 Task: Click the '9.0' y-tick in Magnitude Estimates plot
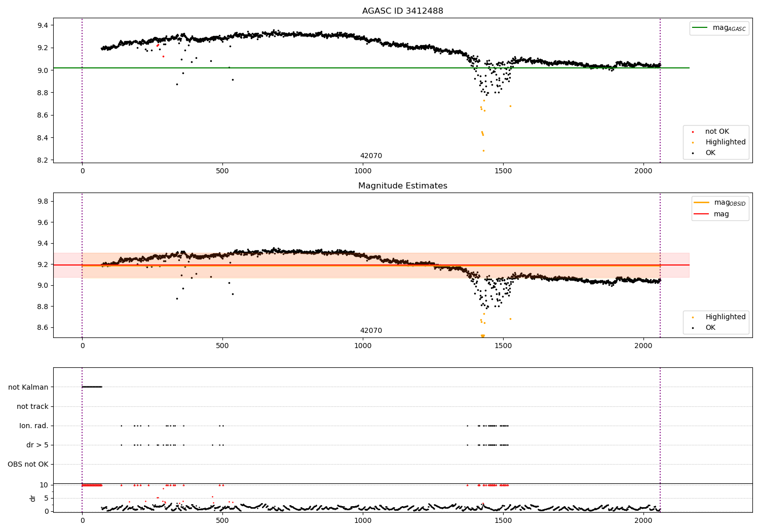pos(43,286)
